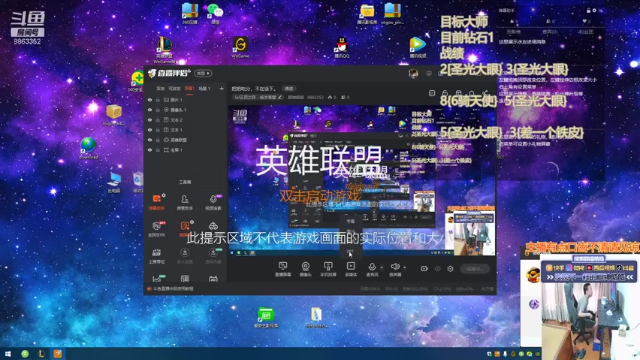The height and width of the screenshot is (360, 640).
Task: Toggle the eye icon for the 全屏 1 source
Action: tap(150, 150)
